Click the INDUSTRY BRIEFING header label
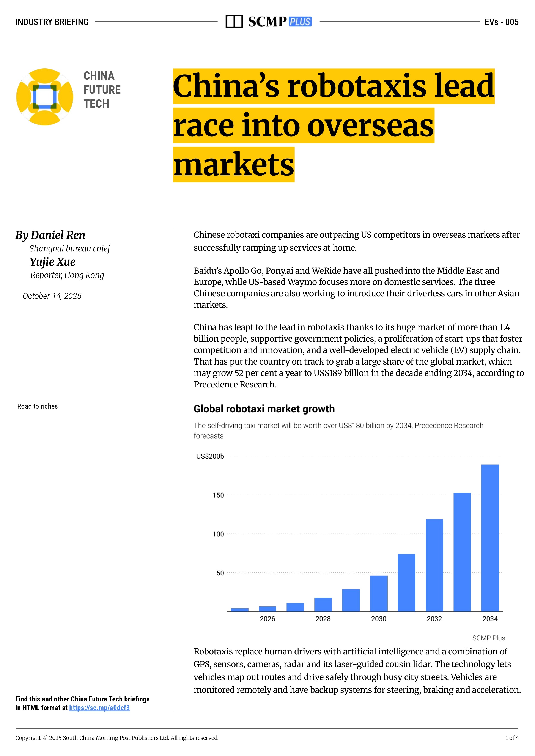Viewport: 535px width, 756px height. tap(52, 22)
